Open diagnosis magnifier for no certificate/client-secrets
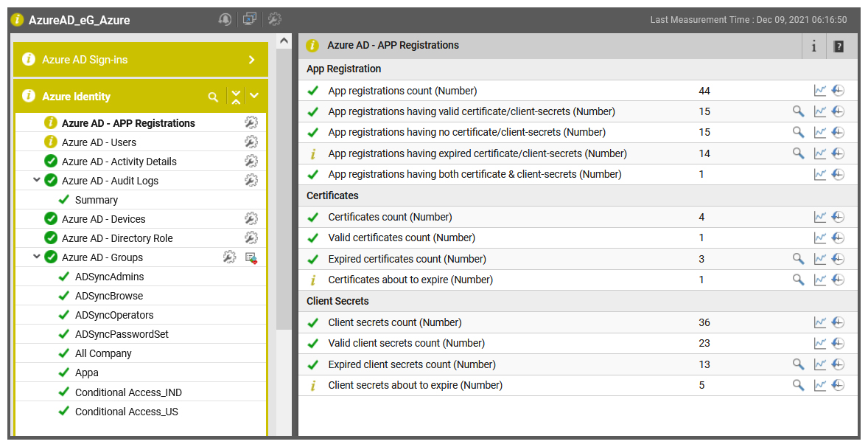The image size is (868, 447). click(798, 132)
